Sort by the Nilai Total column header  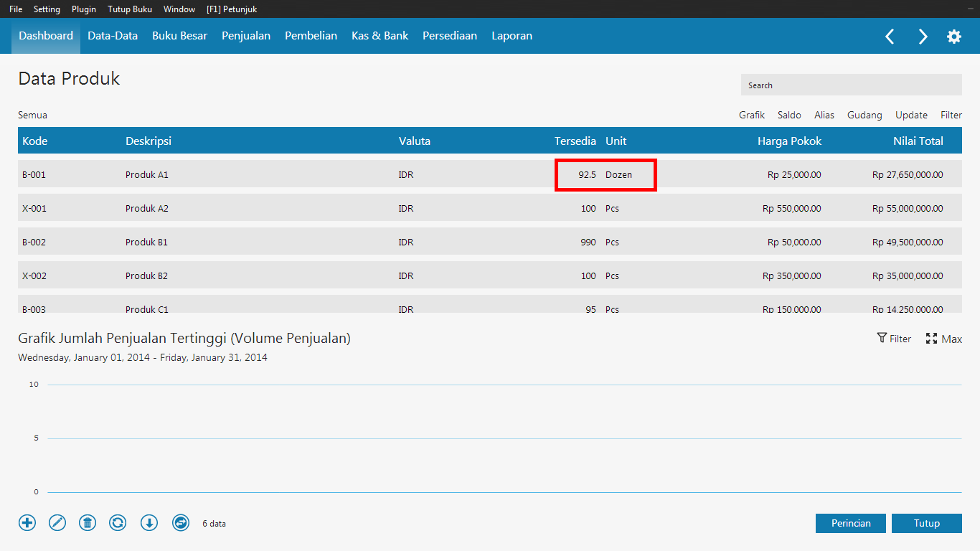point(918,141)
